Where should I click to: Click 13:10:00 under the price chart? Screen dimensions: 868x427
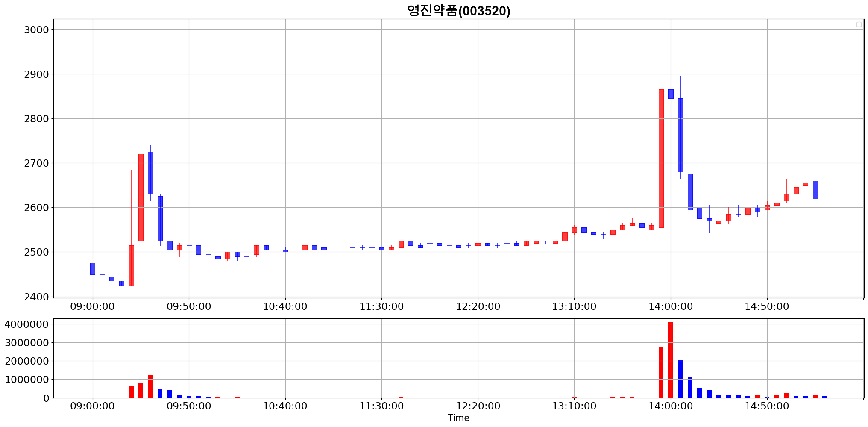(x=574, y=306)
